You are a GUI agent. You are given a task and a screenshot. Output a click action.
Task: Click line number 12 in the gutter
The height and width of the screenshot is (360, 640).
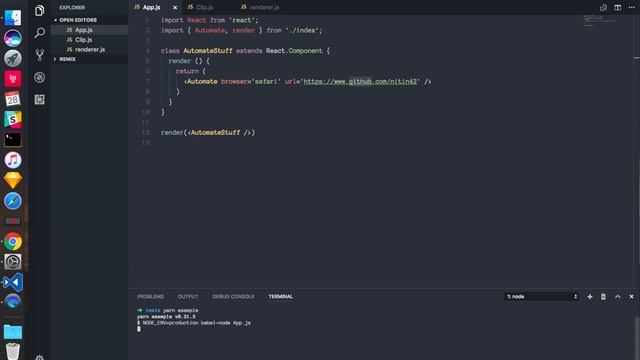point(146,133)
